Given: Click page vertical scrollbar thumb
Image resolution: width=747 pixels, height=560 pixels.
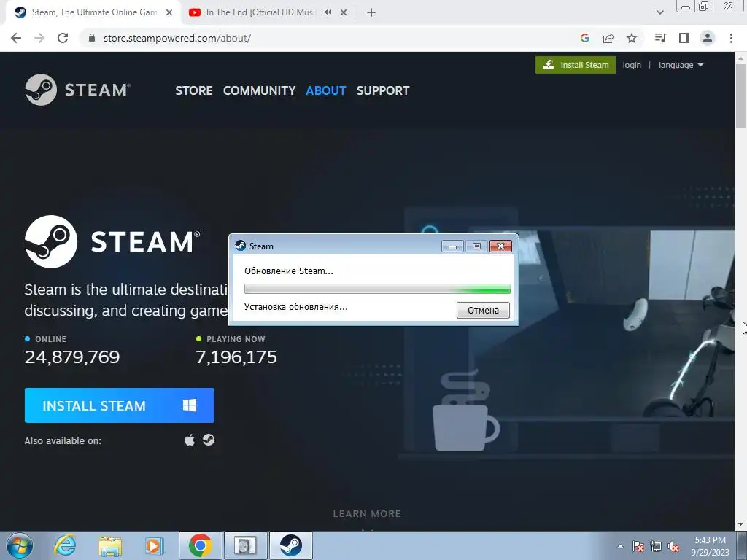Looking at the screenshot, I should [x=740, y=96].
